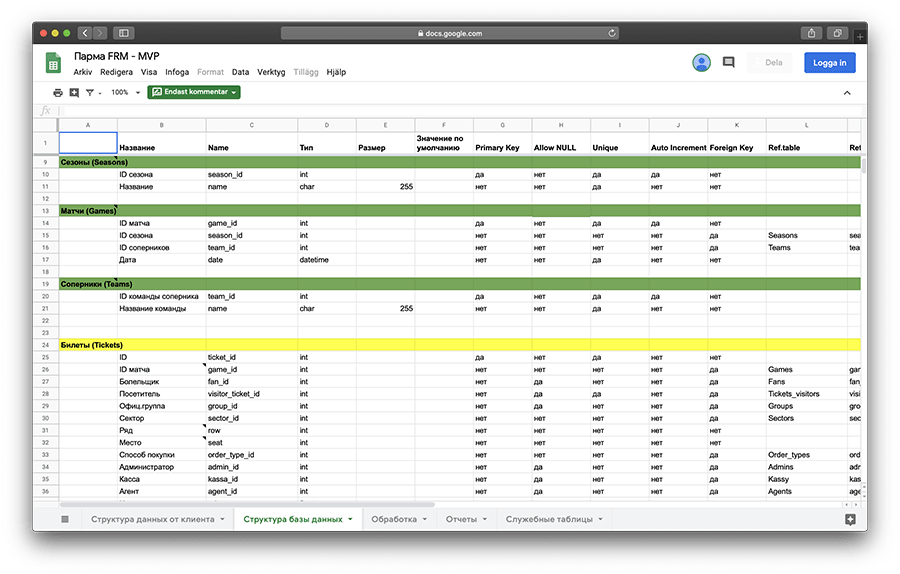Open the Verktyg menu
Viewport: 900px width, 574px height.
[x=271, y=72]
